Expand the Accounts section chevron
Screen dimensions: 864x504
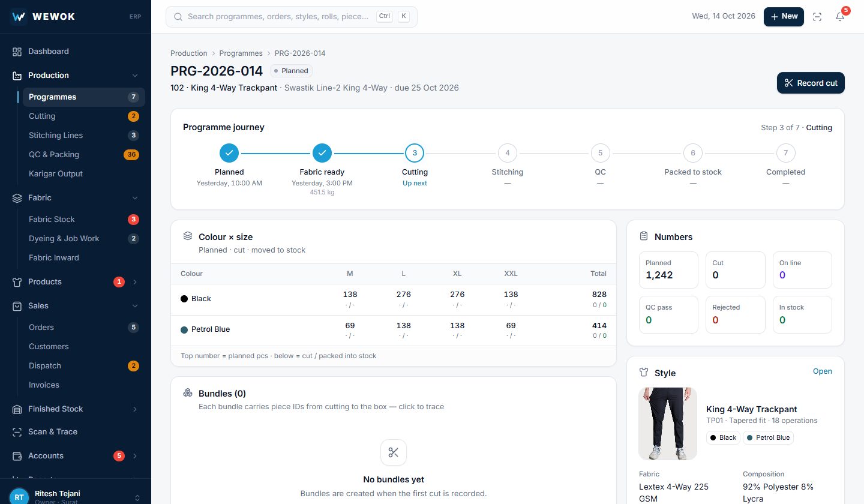135,456
